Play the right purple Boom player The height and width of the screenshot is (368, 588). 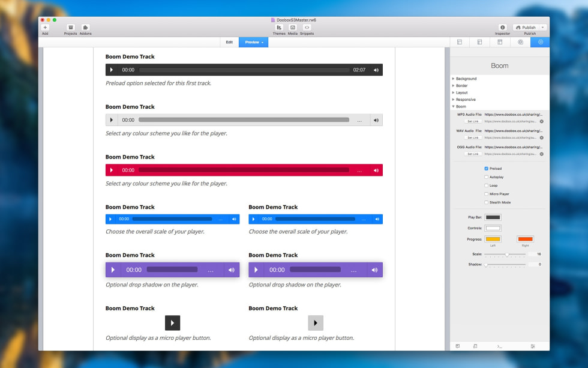[x=256, y=270]
